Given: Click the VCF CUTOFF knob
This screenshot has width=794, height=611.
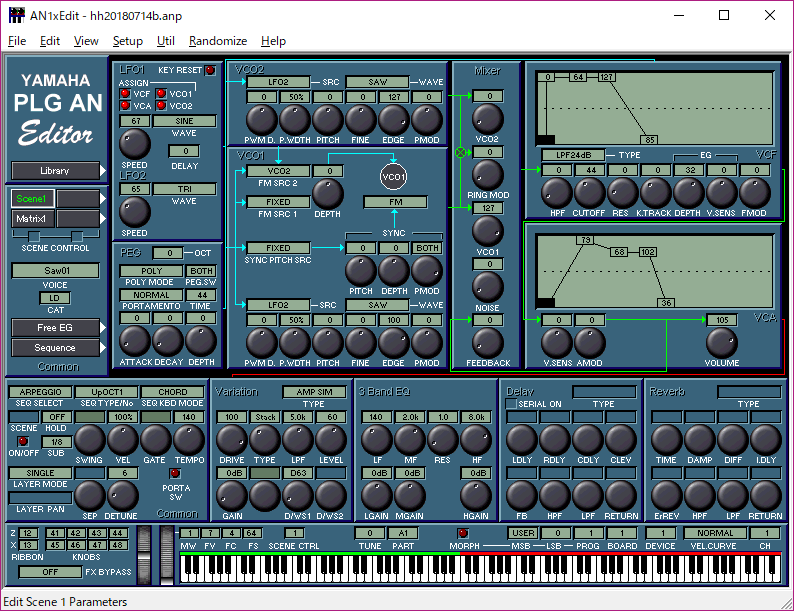Looking at the screenshot, I should [x=591, y=193].
